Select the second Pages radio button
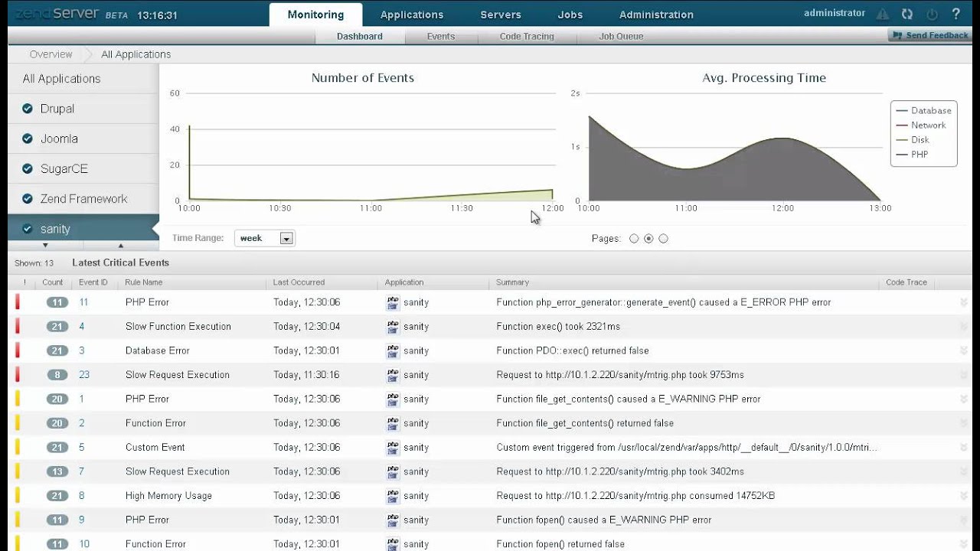Viewport: 980px width, 551px height. point(648,239)
